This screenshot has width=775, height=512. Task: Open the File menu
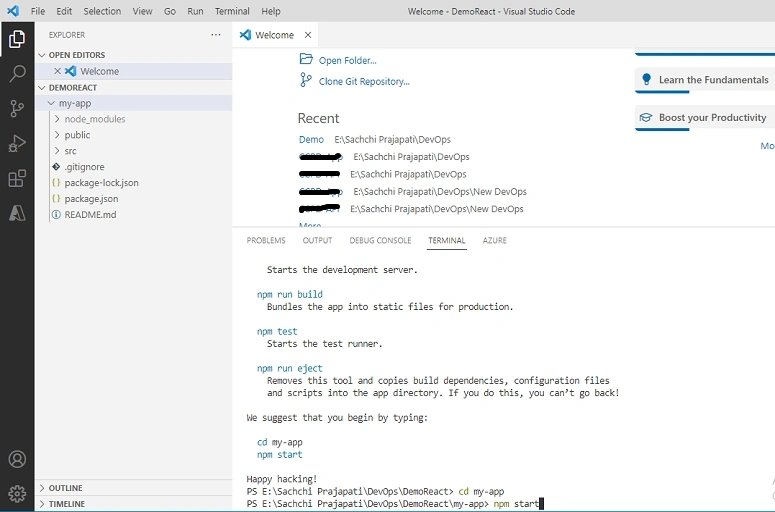pyautogui.click(x=38, y=11)
